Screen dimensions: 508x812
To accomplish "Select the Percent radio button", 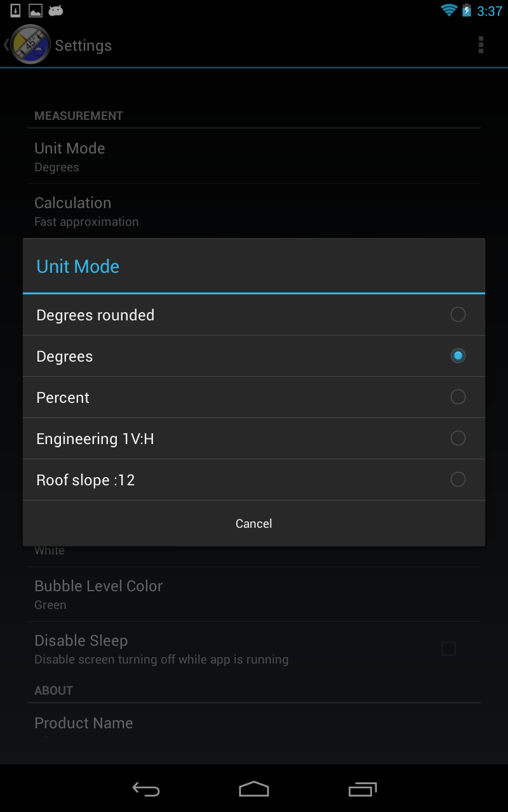I will (458, 397).
